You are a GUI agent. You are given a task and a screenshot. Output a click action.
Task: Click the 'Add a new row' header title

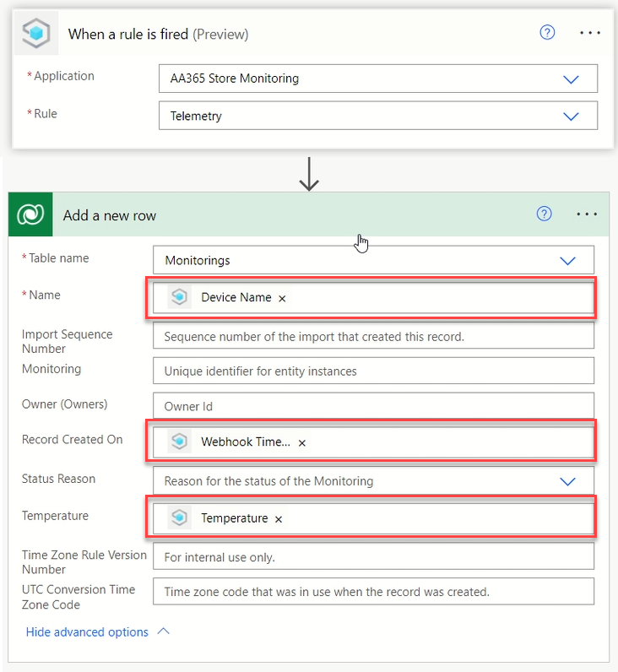109,215
